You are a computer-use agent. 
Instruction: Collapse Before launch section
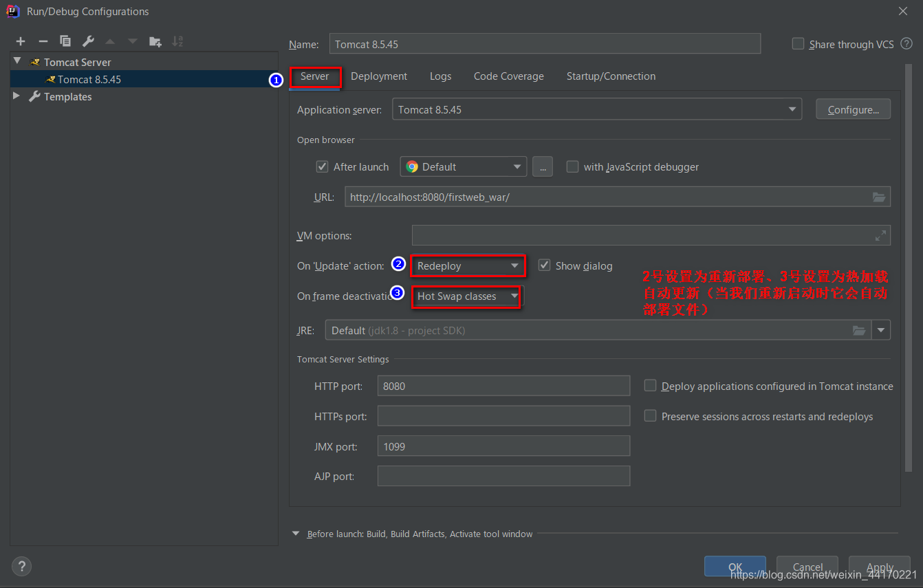296,534
